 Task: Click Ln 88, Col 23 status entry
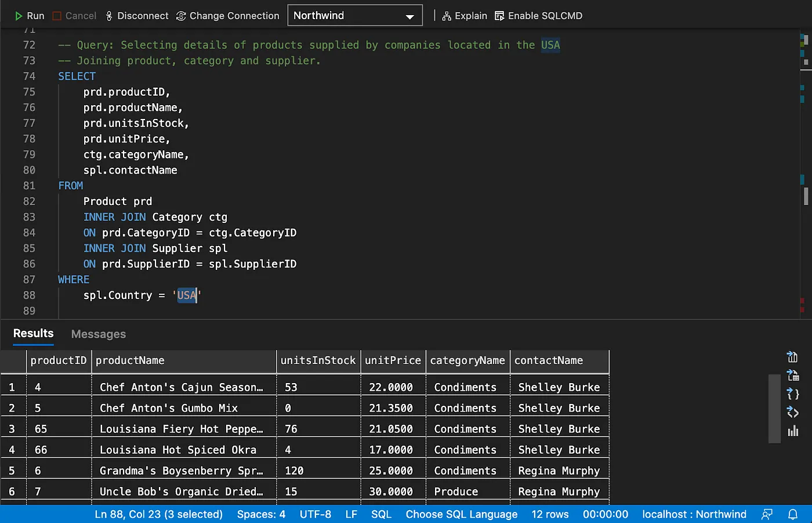click(158, 514)
